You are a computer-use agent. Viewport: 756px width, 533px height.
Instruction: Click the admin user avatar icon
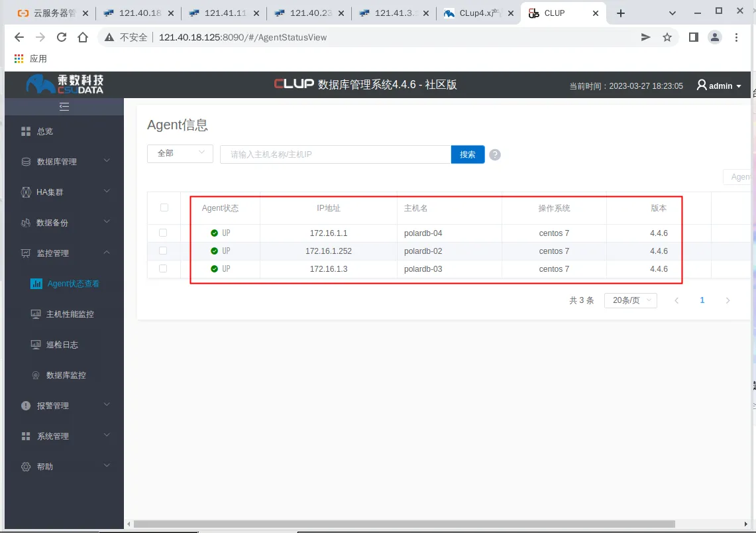[702, 86]
